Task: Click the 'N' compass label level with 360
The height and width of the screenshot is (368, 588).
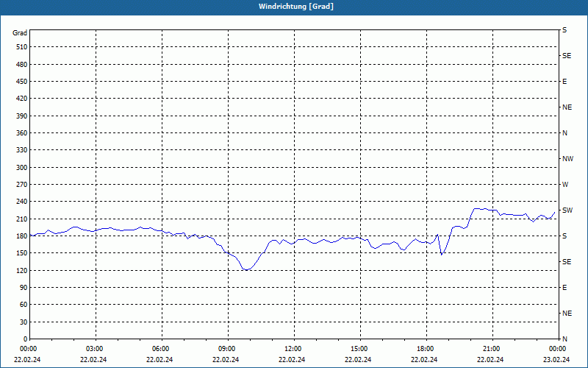Action: pos(564,133)
